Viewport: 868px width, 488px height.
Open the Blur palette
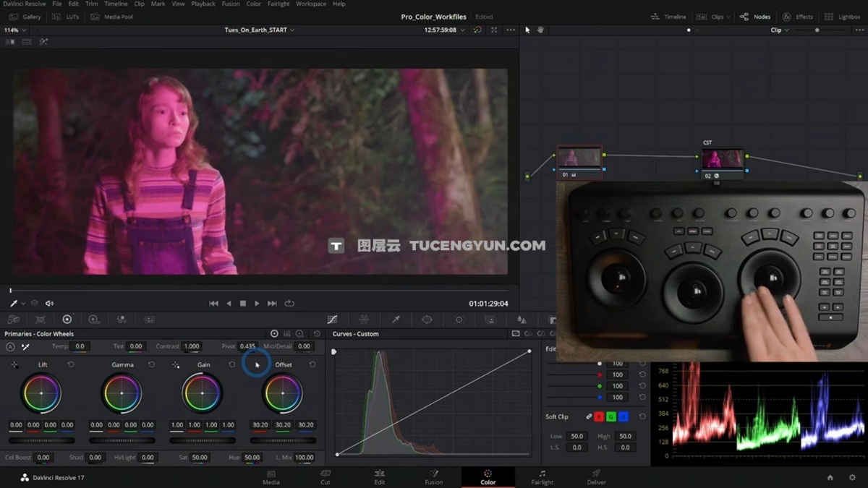click(522, 320)
